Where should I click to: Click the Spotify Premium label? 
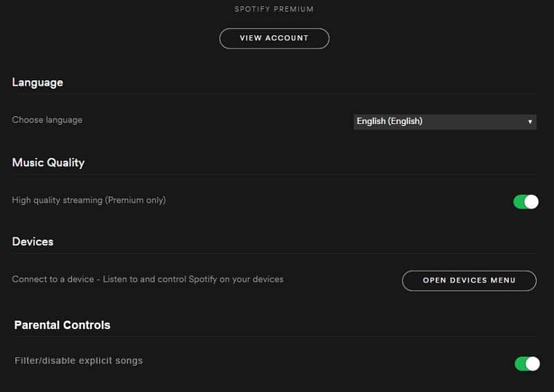click(274, 9)
